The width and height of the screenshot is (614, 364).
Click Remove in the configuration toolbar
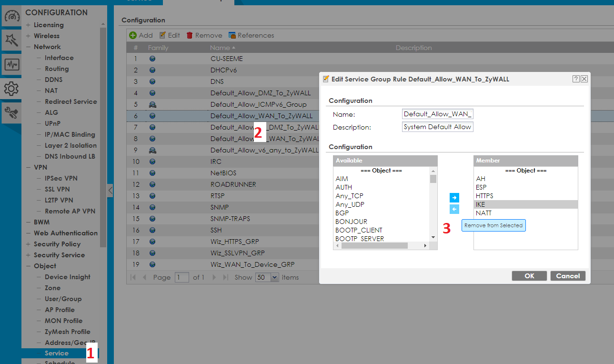[204, 35]
